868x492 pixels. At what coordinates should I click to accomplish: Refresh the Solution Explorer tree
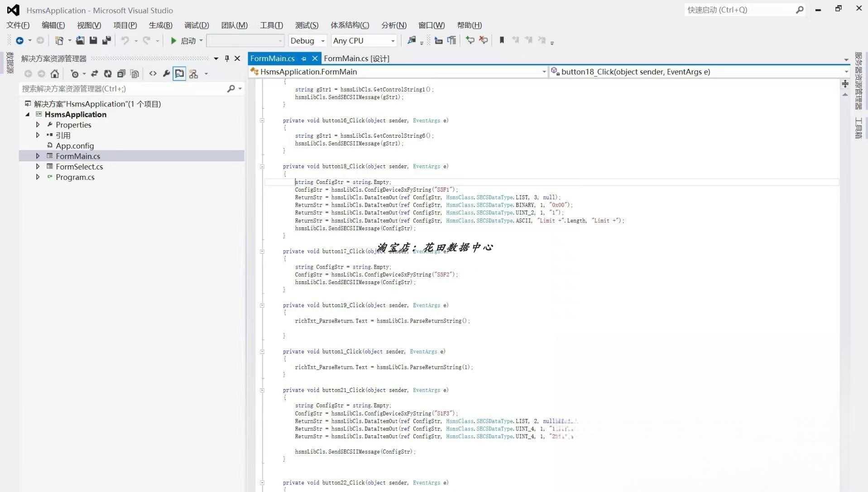tap(108, 74)
